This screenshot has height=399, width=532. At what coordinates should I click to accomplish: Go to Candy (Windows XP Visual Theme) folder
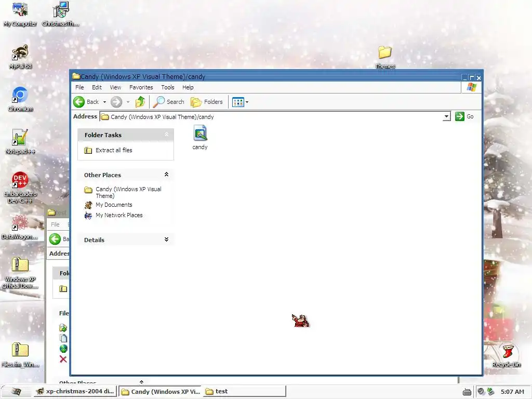[x=123, y=192]
